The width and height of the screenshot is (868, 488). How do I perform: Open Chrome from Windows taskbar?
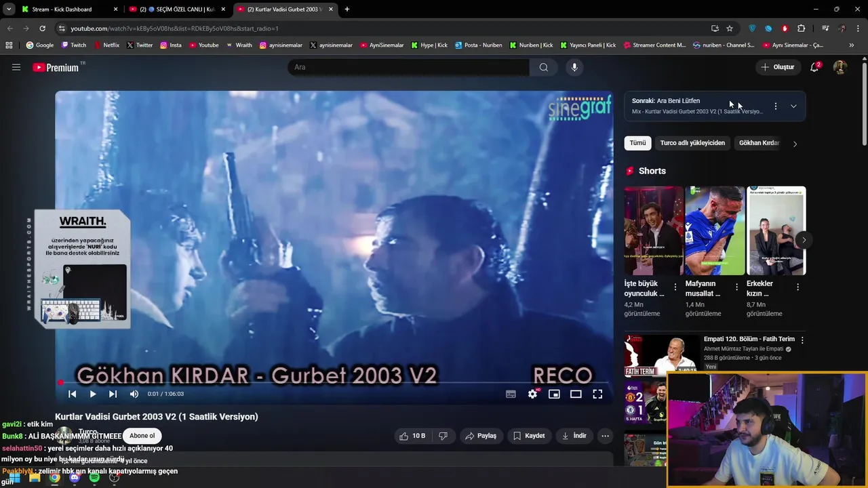click(x=54, y=478)
